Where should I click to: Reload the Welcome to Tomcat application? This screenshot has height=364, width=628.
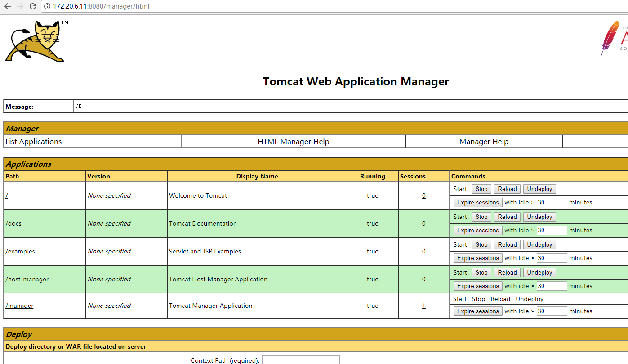(508, 189)
